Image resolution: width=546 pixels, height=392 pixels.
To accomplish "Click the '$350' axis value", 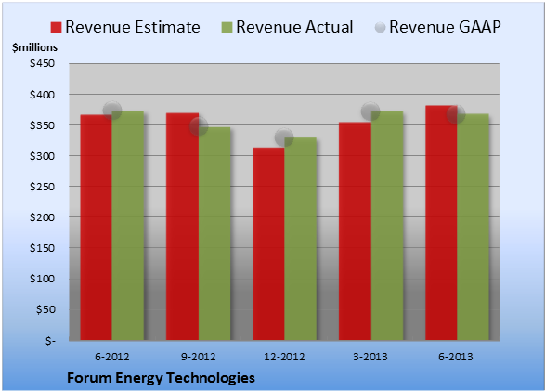I will (42, 125).
